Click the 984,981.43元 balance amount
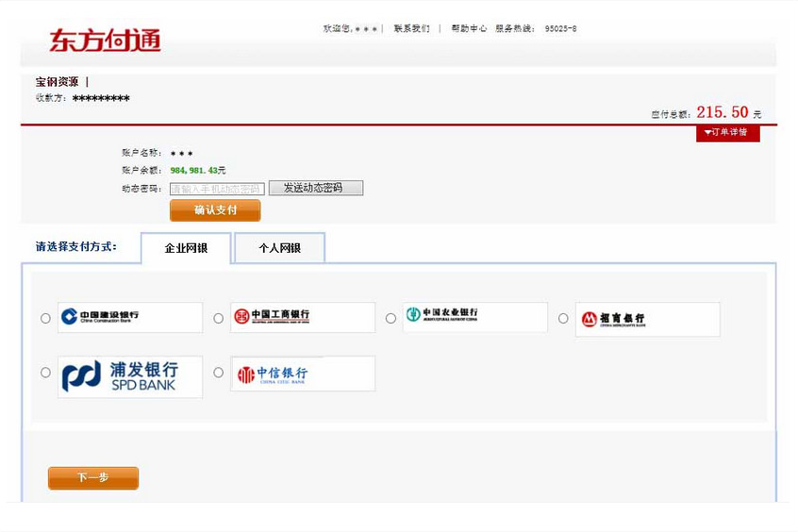The width and height of the screenshot is (798, 532). [198, 170]
